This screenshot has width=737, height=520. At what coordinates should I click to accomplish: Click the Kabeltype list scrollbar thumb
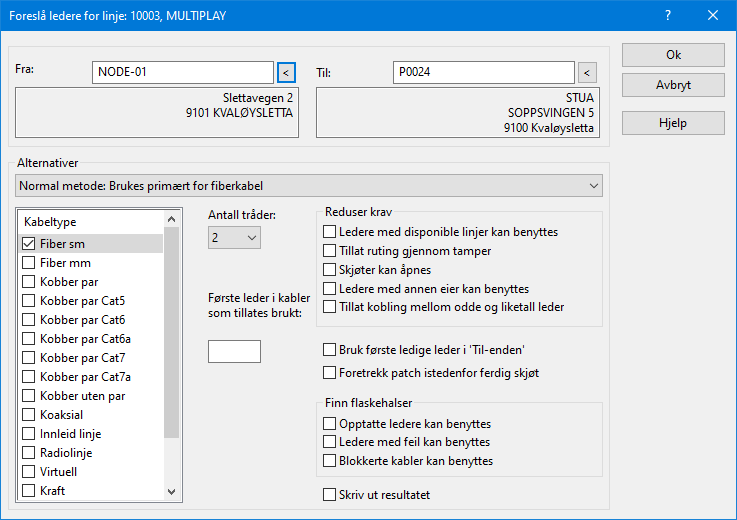(x=172, y=332)
